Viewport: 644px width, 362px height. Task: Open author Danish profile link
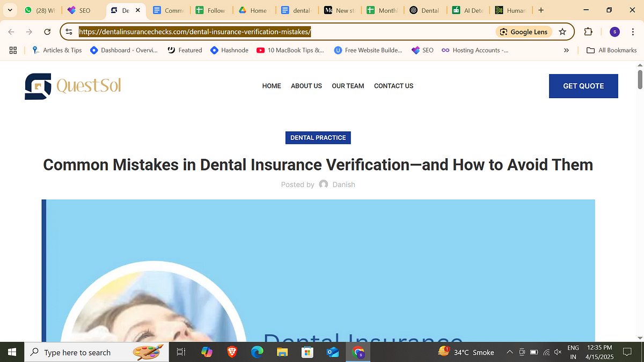(x=343, y=184)
